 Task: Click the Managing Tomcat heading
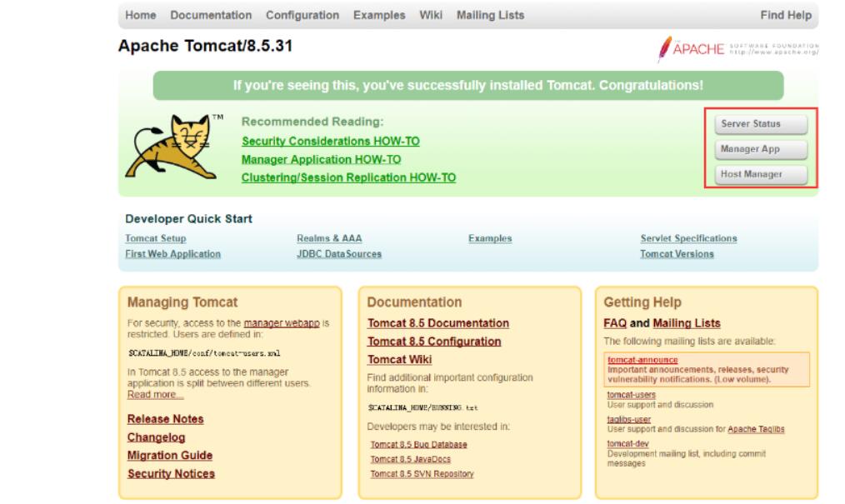coord(182,302)
